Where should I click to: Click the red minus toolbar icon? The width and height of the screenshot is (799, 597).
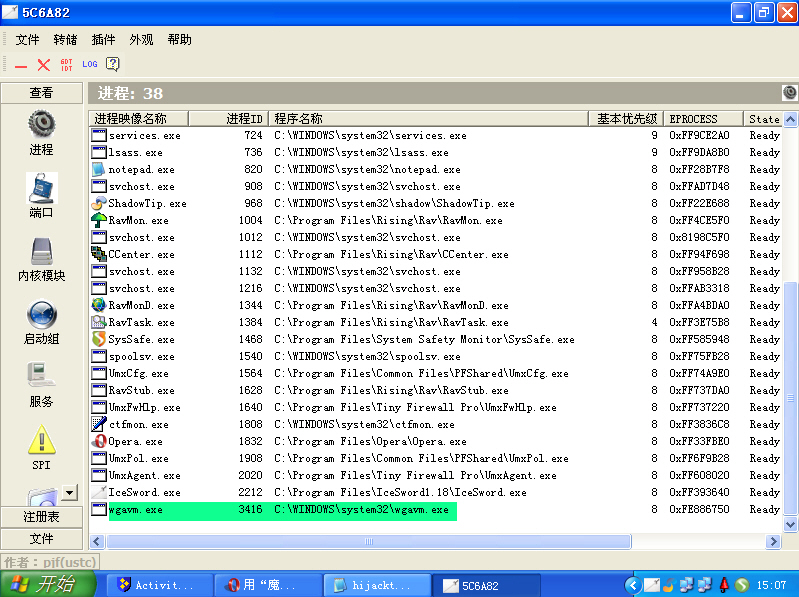point(21,66)
